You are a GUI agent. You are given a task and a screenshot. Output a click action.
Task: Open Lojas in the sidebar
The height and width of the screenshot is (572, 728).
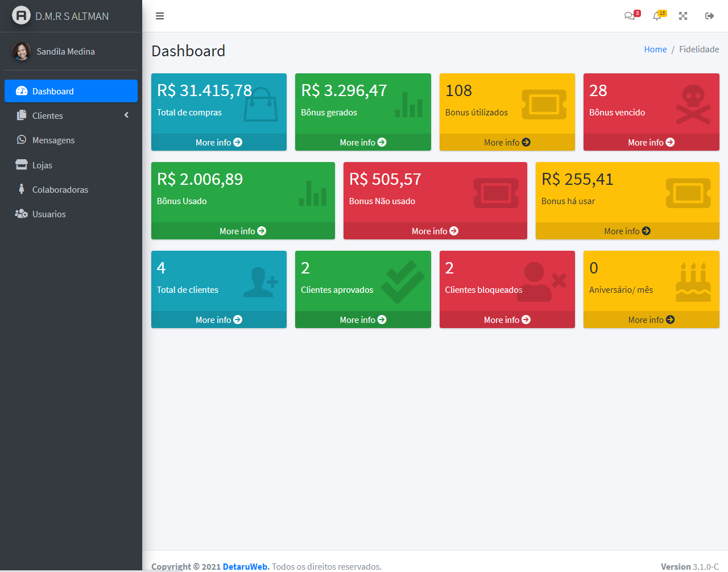pos(71,165)
